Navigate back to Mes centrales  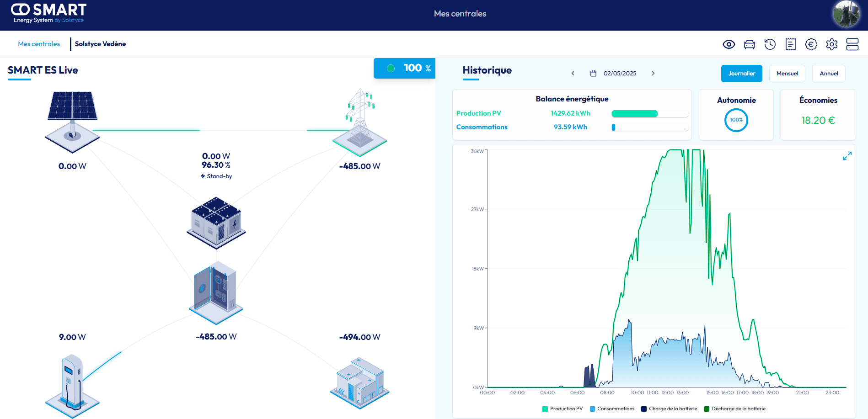point(38,44)
